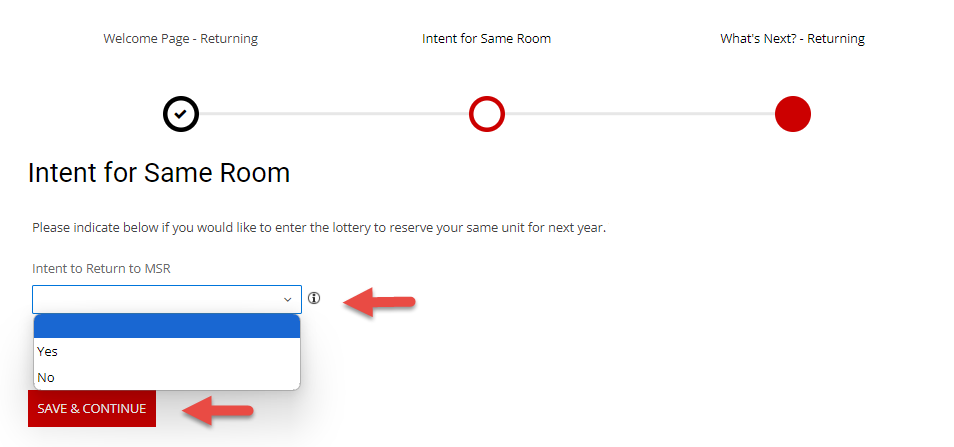954x447 pixels.
Task: Click the dropdown chevron arrow
Action: point(288,299)
